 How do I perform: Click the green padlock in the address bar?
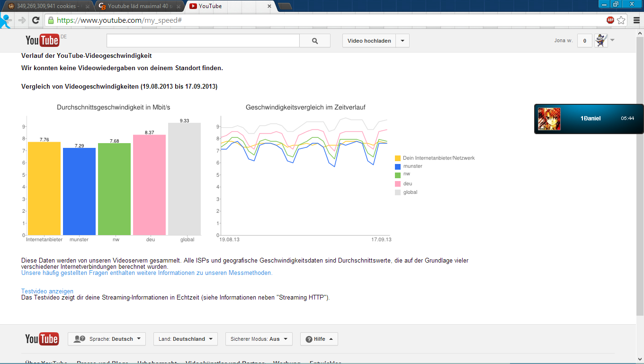click(51, 20)
